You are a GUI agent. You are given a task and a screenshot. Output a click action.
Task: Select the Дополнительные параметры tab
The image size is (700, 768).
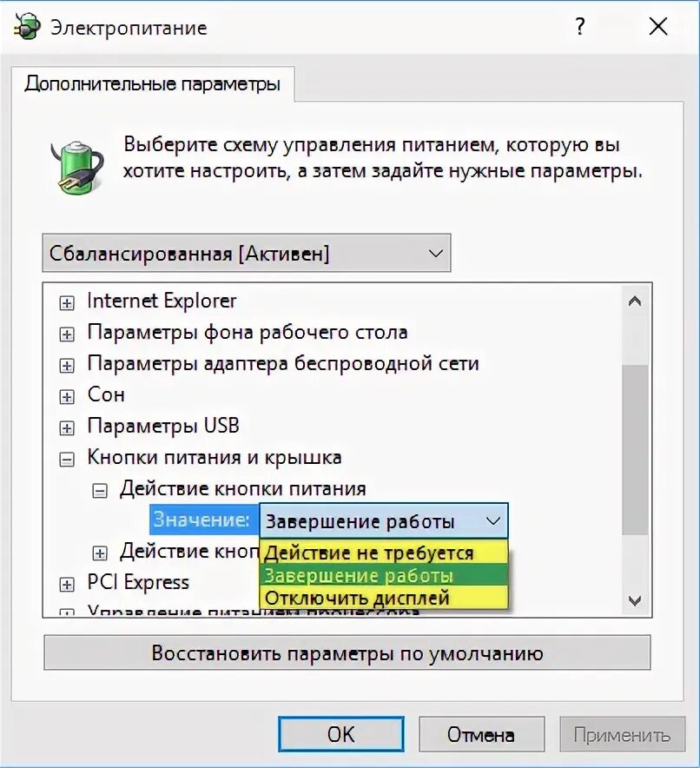pyautogui.click(x=153, y=83)
